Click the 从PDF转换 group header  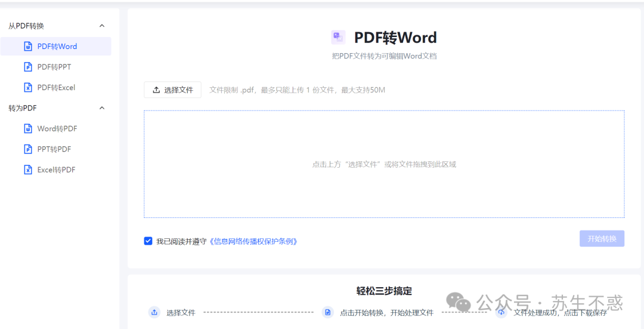[x=56, y=26]
